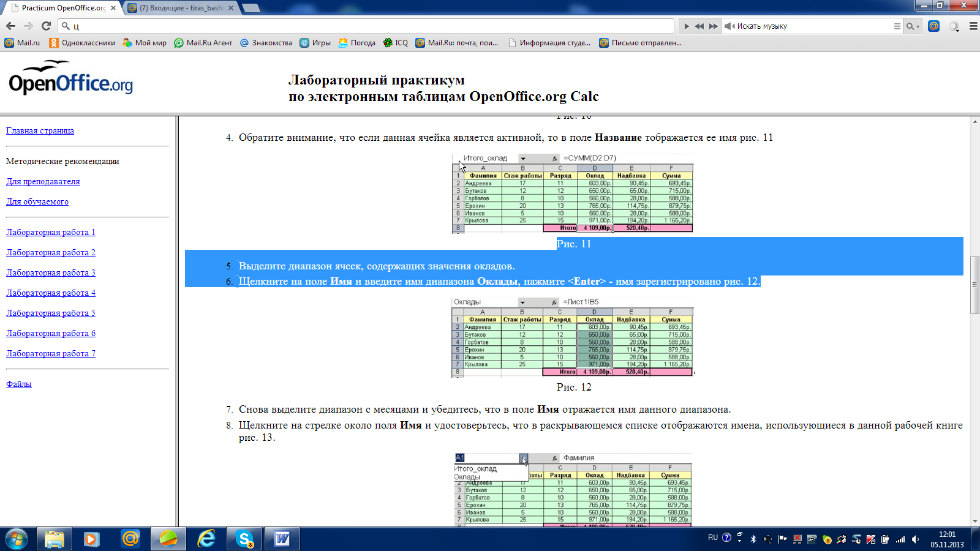Click the rewind track button
Viewport: 980px width, 551px height.
699,26
